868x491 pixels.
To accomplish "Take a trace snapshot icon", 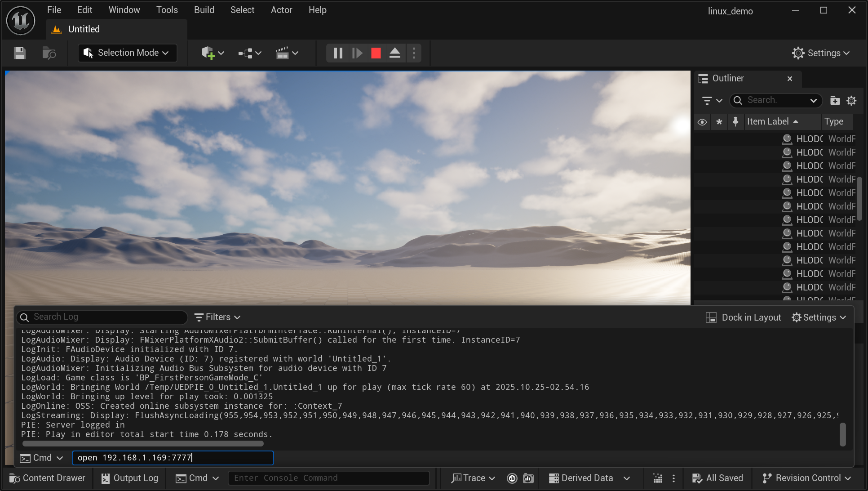I will click(528, 478).
